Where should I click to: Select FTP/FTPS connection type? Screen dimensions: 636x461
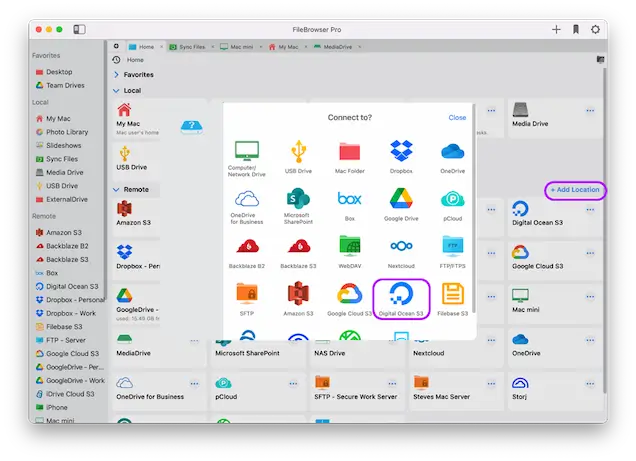453,252
